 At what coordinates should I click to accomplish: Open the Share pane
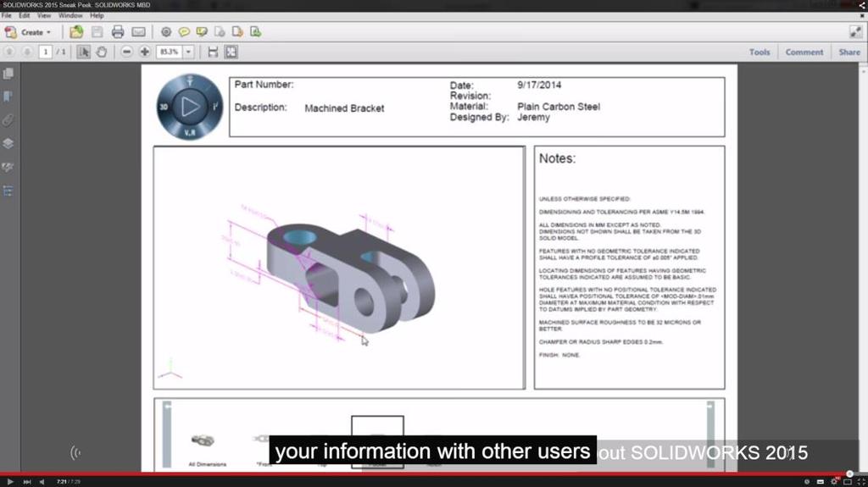pyautogui.click(x=849, y=52)
